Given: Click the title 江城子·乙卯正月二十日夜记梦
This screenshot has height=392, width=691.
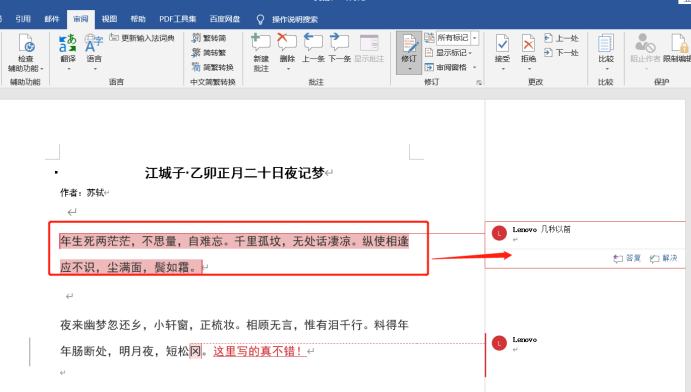Looking at the screenshot, I should (235, 173).
